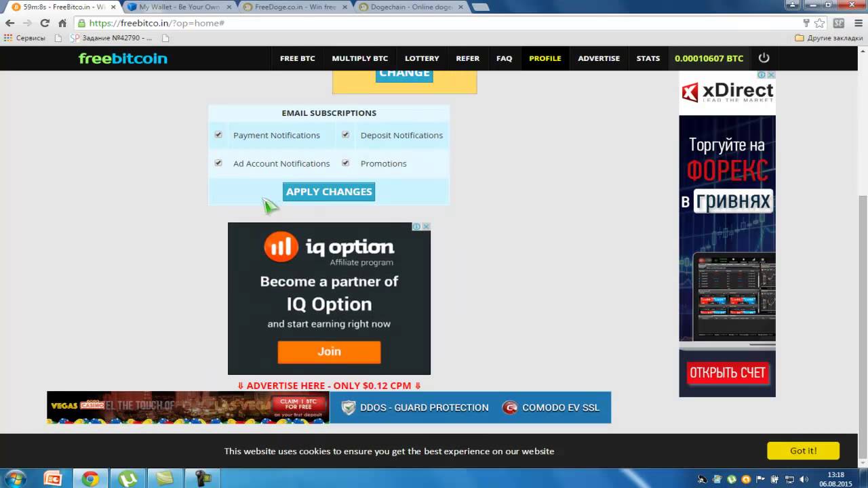This screenshot has width=868, height=488.
Task: Open the FREE BTC menu item
Action: 298,58
